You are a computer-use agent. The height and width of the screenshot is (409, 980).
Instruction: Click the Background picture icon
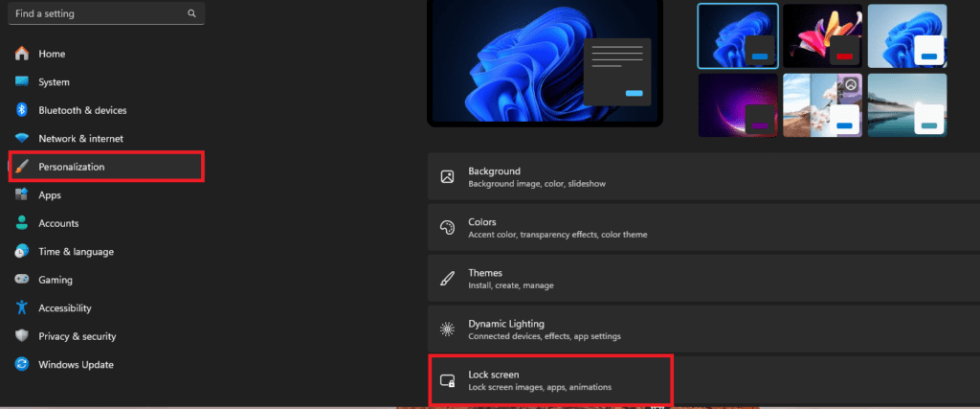tap(447, 176)
